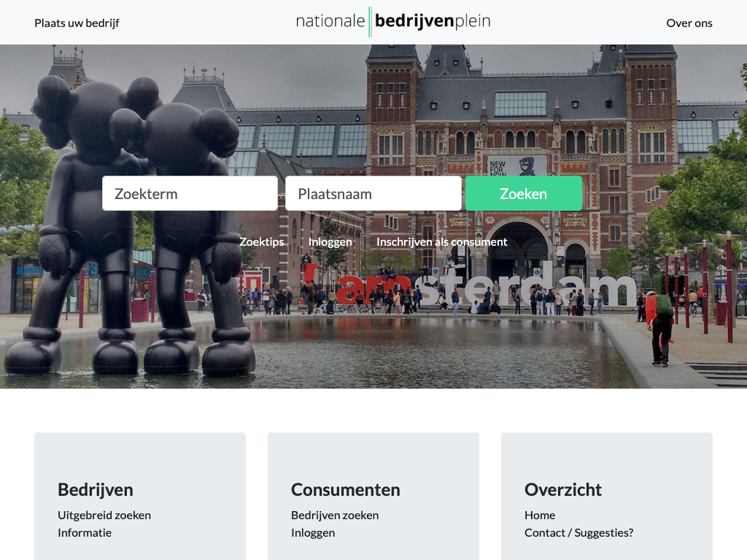Follow Inloggen link in Consumenten card

click(x=313, y=533)
